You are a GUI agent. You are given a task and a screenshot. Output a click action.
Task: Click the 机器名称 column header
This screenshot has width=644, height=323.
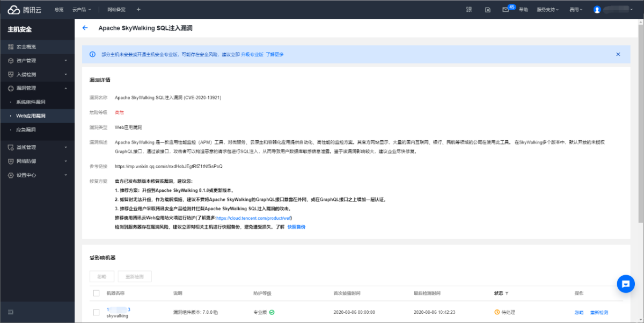[115, 293]
